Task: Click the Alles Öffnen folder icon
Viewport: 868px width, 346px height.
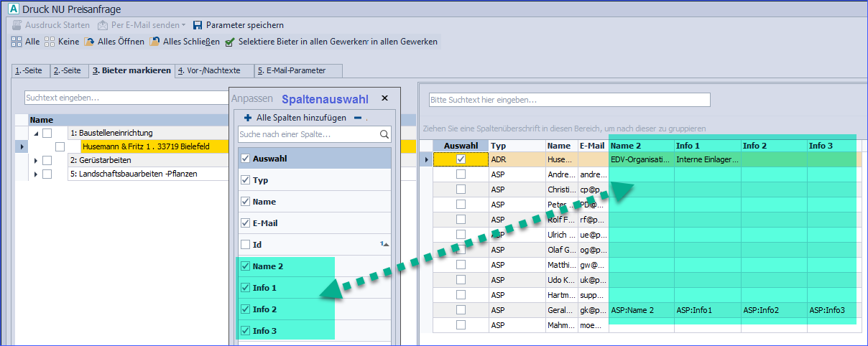Action: coord(89,42)
